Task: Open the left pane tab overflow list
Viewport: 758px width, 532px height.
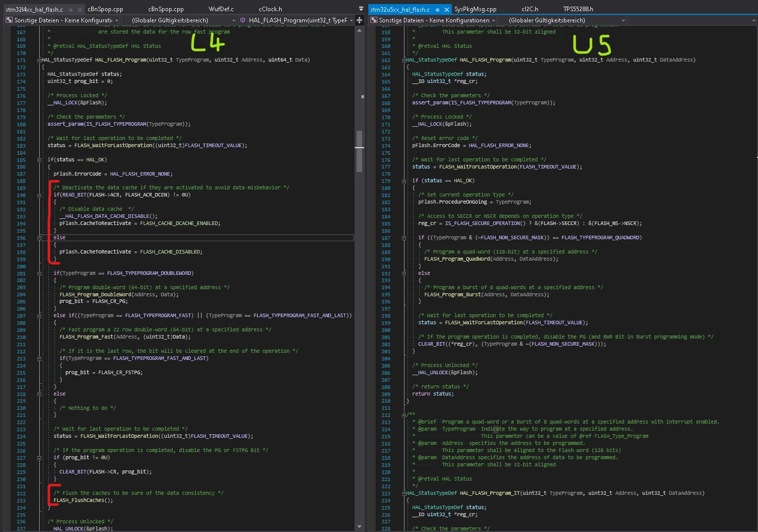Action: click(361, 9)
